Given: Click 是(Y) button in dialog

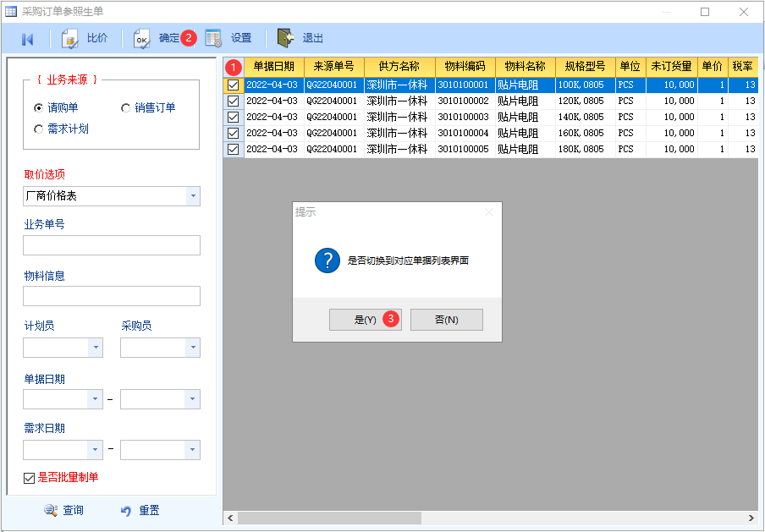Looking at the screenshot, I should click(x=366, y=320).
